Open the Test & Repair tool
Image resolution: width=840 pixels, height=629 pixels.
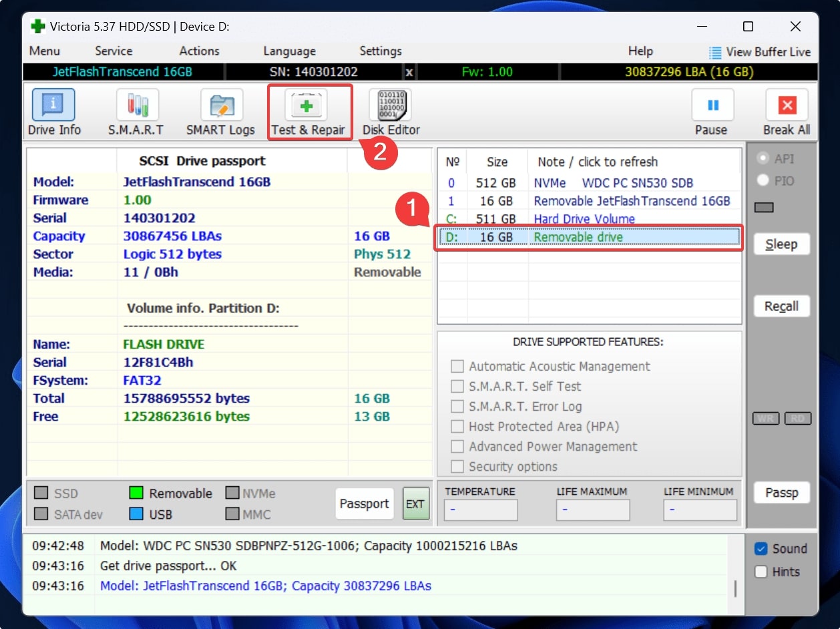point(308,112)
